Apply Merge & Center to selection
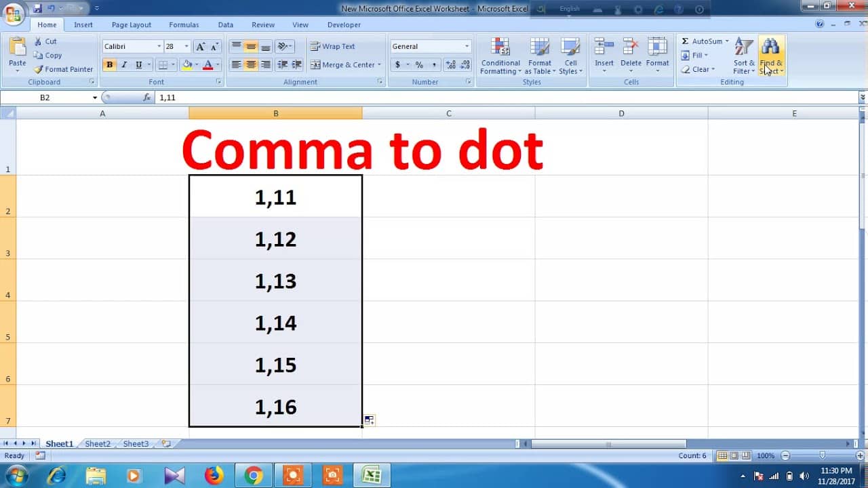 (346, 65)
